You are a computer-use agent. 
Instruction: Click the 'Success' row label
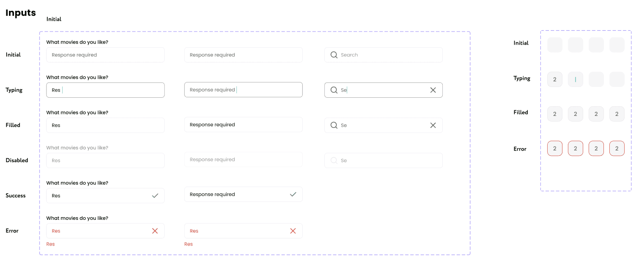click(x=16, y=196)
